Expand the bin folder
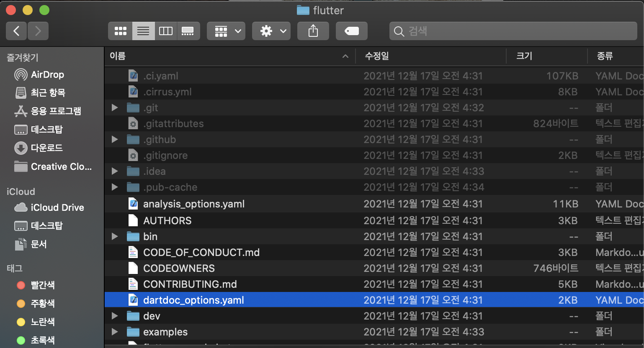 pyautogui.click(x=114, y=236)
